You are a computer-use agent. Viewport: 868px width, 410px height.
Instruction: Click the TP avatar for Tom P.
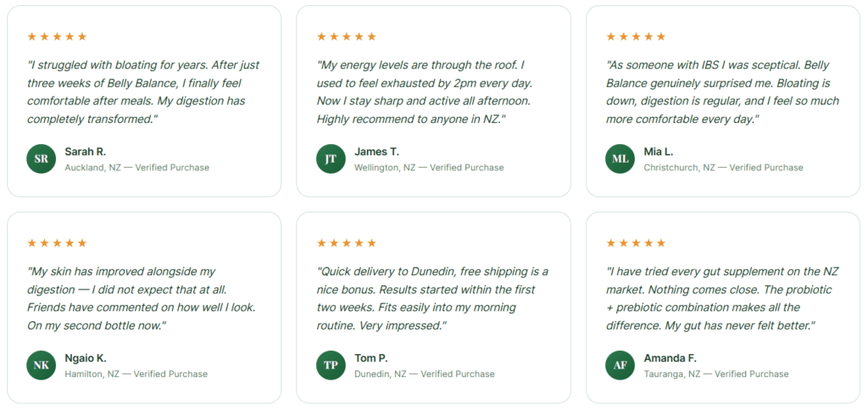click(331, 365)
